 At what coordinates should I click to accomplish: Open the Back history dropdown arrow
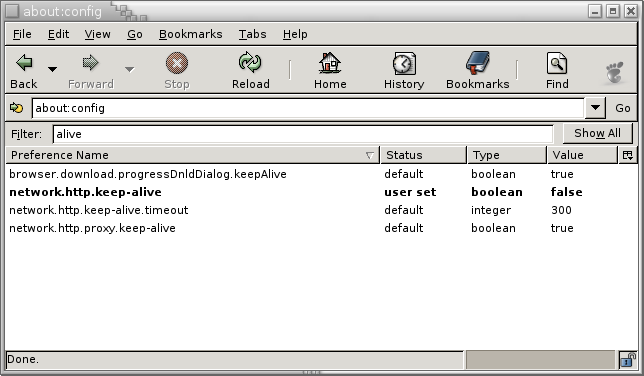[x=52, y=69]
